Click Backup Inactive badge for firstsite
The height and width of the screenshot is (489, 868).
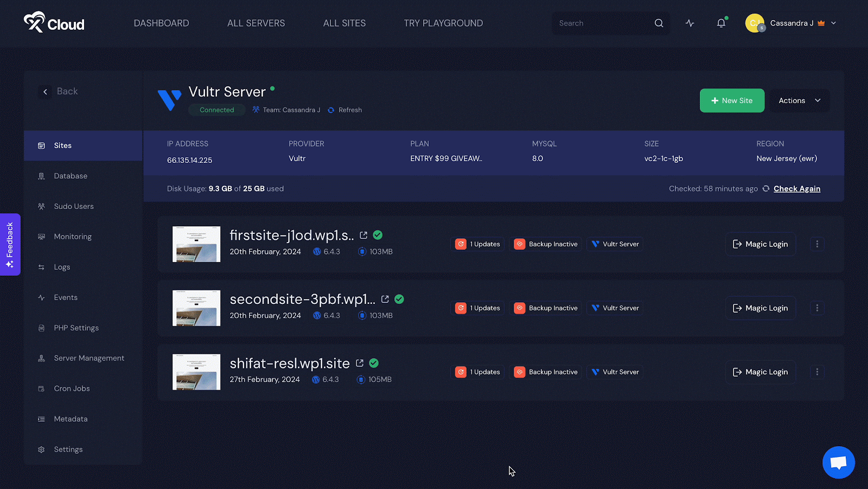point(546,244)
